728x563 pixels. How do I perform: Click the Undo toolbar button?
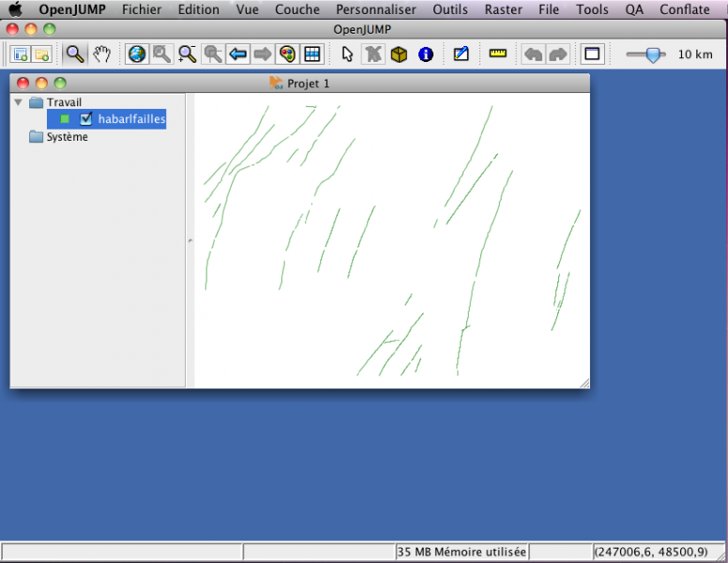[x=533, y=54]
